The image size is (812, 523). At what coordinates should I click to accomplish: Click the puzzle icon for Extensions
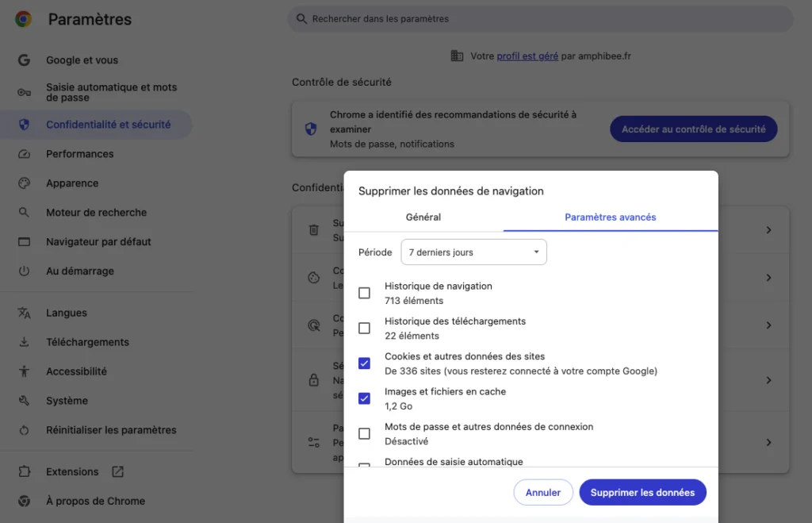(x=24, y=471)
